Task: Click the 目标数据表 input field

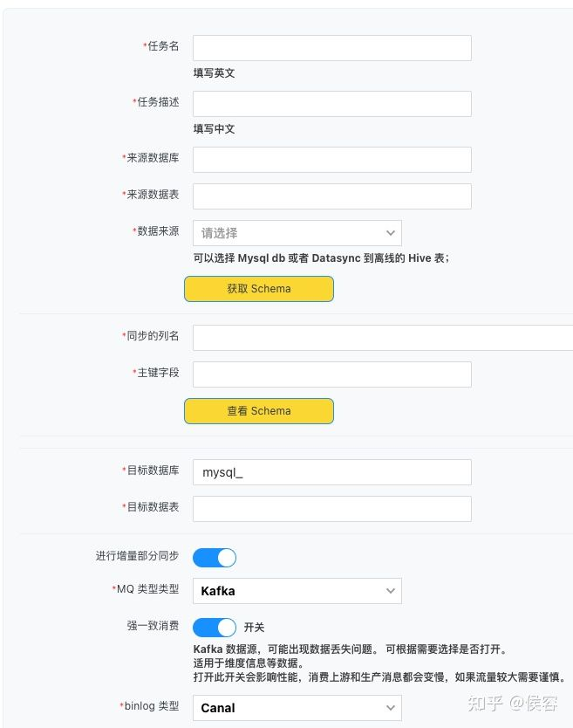Action: click(332, 509)
